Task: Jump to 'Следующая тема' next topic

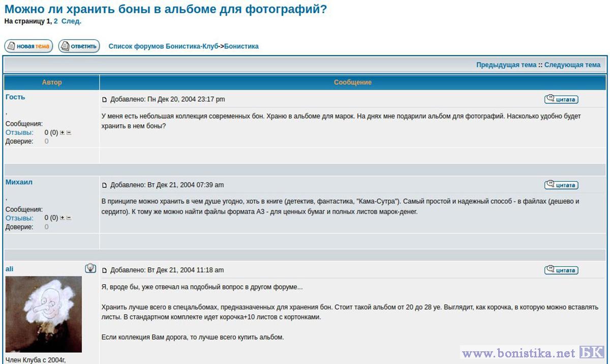Action: (x=572, y=65)
